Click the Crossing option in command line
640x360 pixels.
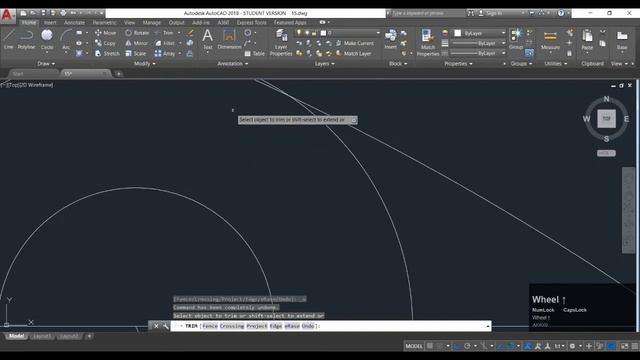pos(232,326)
